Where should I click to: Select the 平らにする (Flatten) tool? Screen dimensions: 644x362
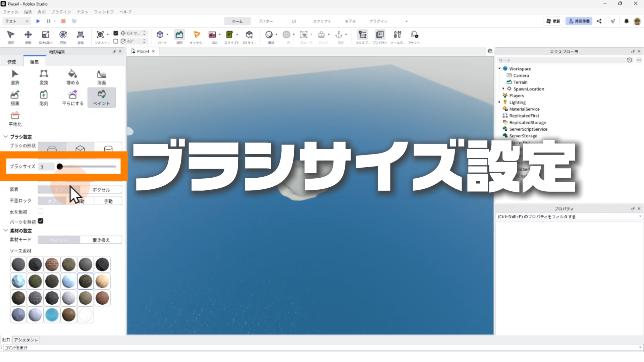point(72,98)
